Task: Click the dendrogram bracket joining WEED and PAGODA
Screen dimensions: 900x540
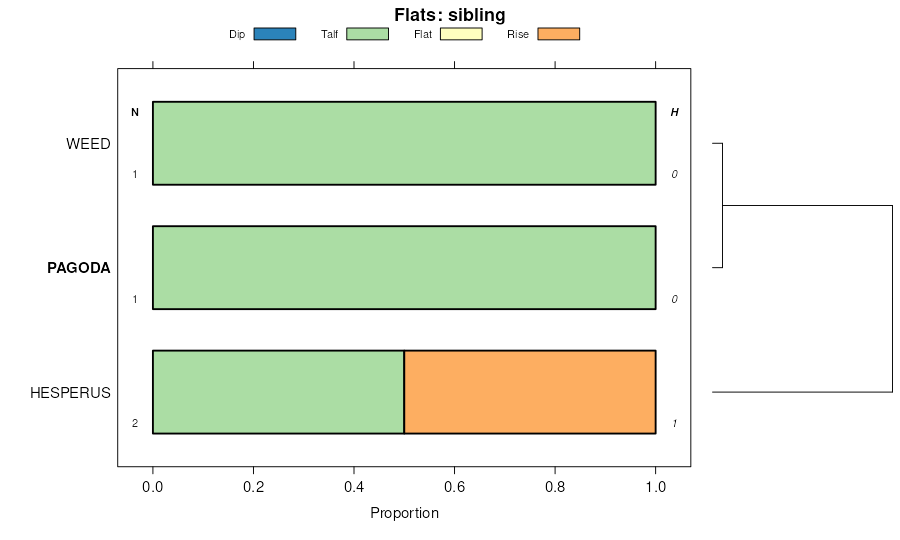Action: pyautogui.click(x=722, y=205)
